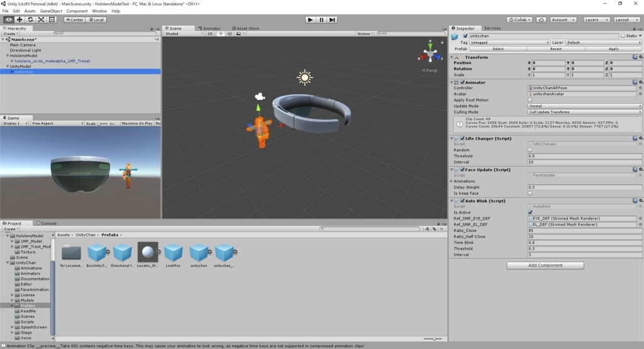
Task: Open Animator component help book icon
Action: (635, 82)
